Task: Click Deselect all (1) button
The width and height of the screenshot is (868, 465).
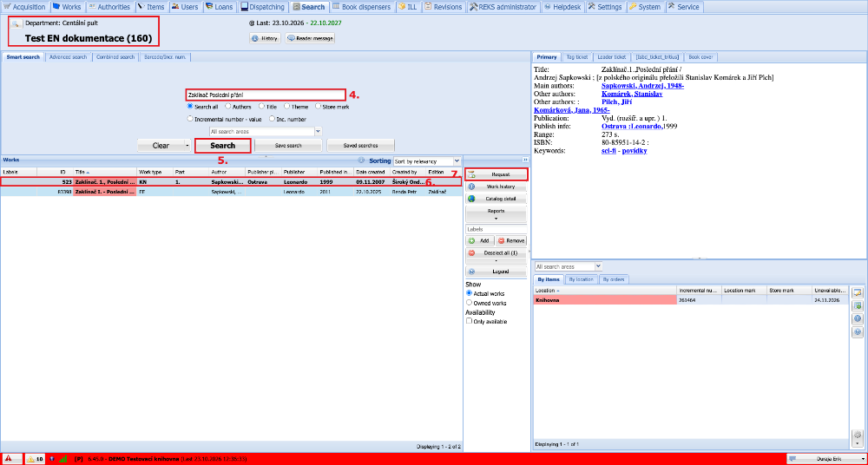Action: pos(496,252)
